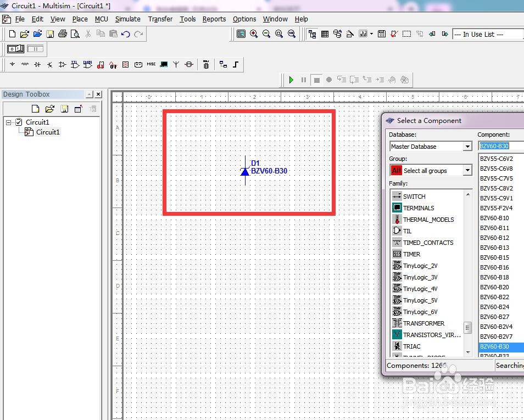Open the Simulate menu
This screenshot has width=524, height=420.
click(127, 19)
